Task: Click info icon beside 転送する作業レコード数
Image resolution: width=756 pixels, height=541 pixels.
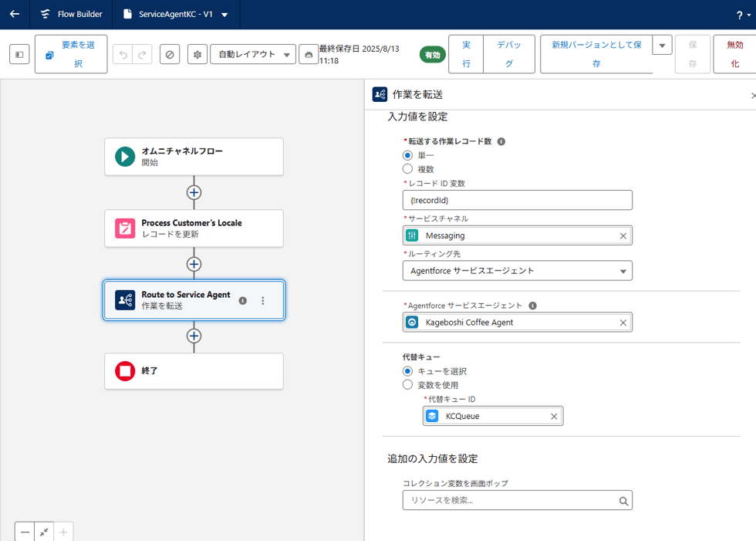Action: click(x=501, y=141)
